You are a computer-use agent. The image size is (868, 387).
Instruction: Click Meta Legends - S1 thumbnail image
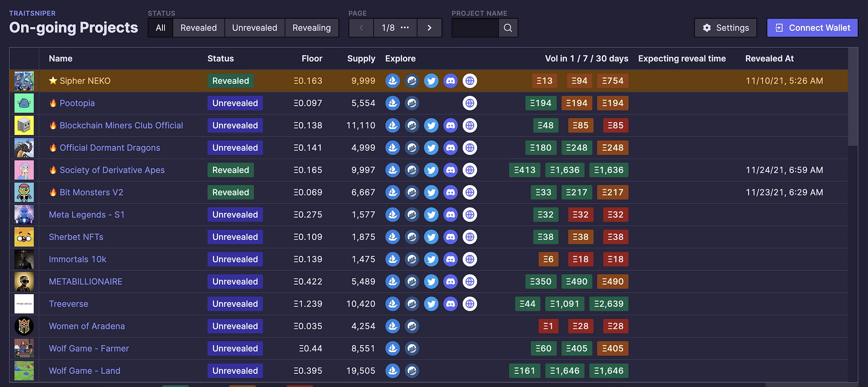click(x=24, y=215)
